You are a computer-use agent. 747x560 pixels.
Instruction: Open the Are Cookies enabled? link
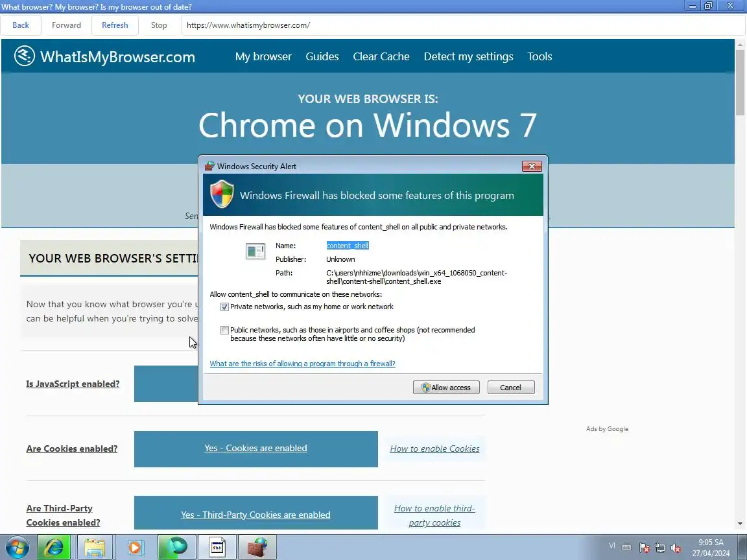point(72,449)
